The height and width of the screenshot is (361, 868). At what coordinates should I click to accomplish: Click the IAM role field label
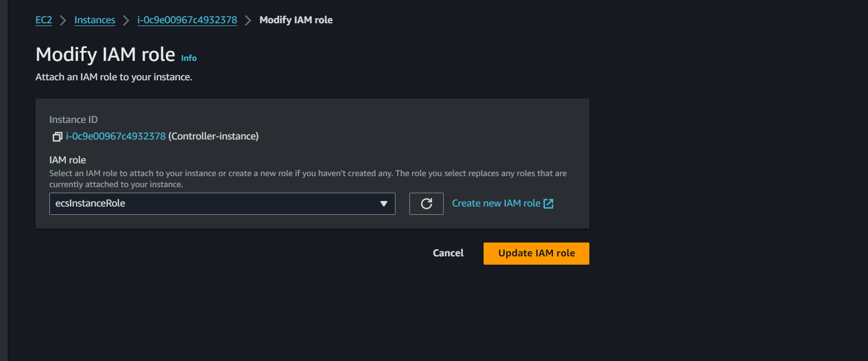(x=68, y=160)
